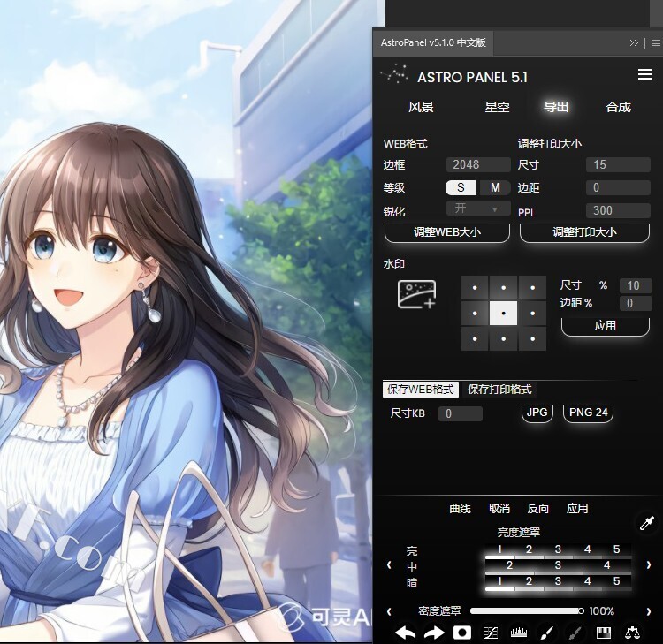Click the PNG-24 save button

(x=590, y=413)
